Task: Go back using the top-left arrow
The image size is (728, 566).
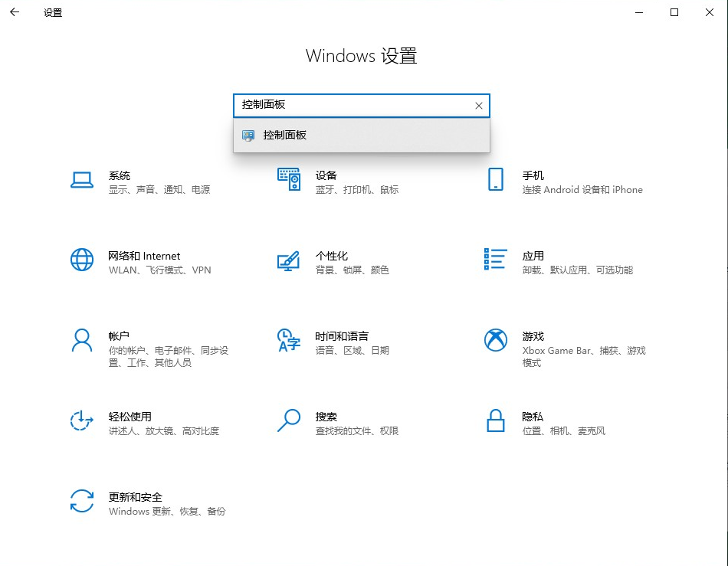Action: click(x=15, y=12)
